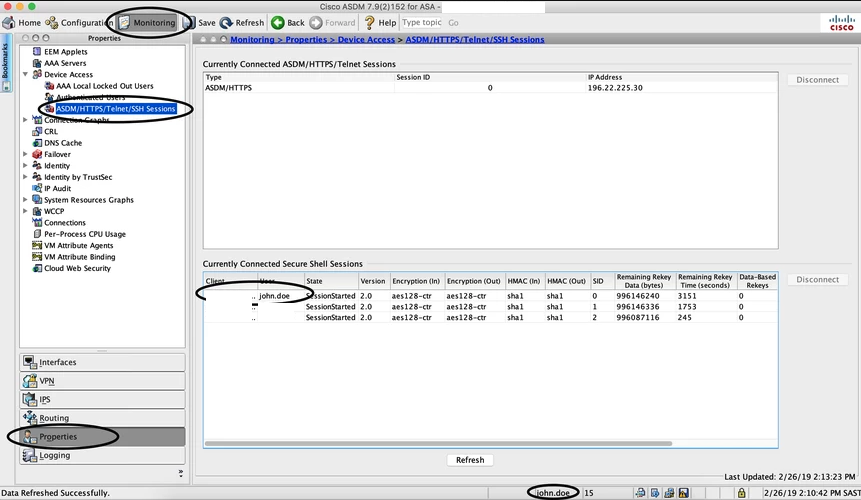Viewport: 861px width, 500px height.
Task: Click the toolbar Refresh button
Action: pyautogui.click(x=242, y=23)
